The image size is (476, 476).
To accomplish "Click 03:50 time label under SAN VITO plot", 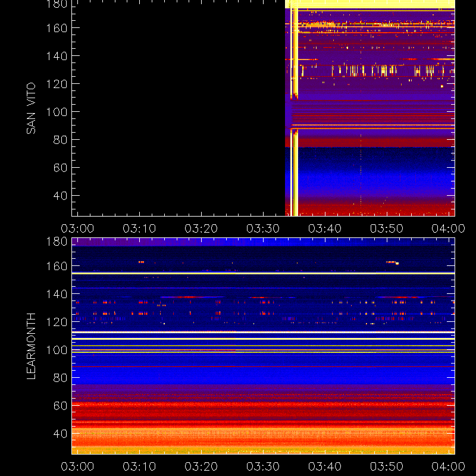I will (387, 228).
